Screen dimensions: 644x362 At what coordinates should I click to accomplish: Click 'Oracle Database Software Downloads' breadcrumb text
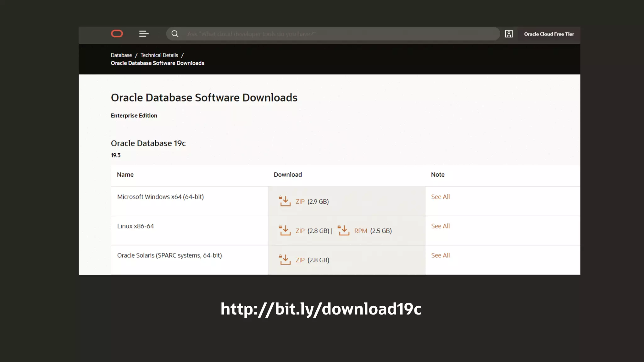pyautogui.click(x=157, y=63)
